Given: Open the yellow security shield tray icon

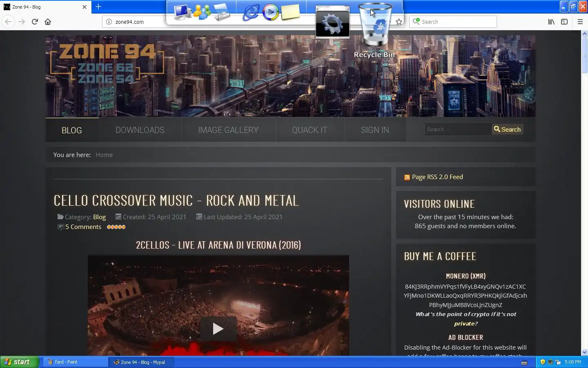Looking at the screenshot, I should click(543, 362).
